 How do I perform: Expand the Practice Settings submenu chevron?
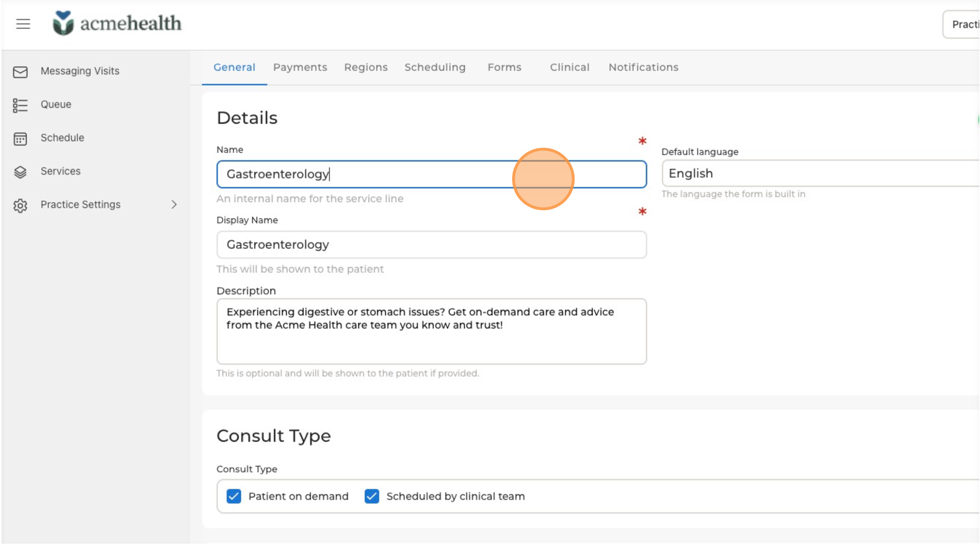tap(174, 205)
